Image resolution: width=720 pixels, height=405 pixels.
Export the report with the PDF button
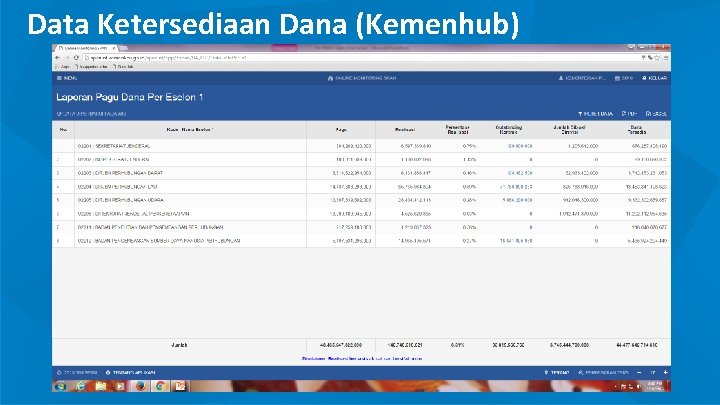click(x=630, y=113)
